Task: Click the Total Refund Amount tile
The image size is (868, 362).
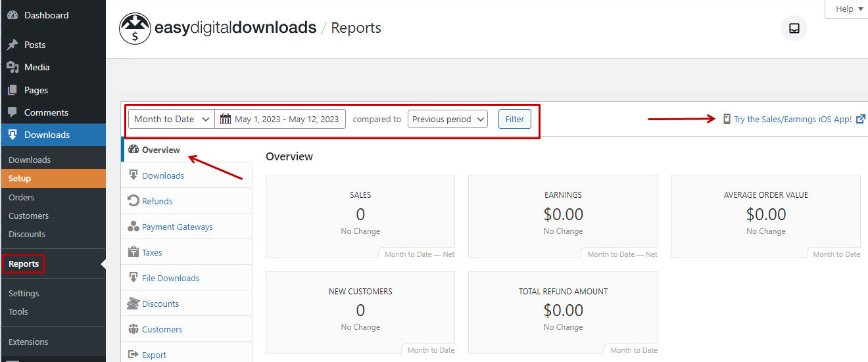Action: pyautogui.click(x=563, y=313)
